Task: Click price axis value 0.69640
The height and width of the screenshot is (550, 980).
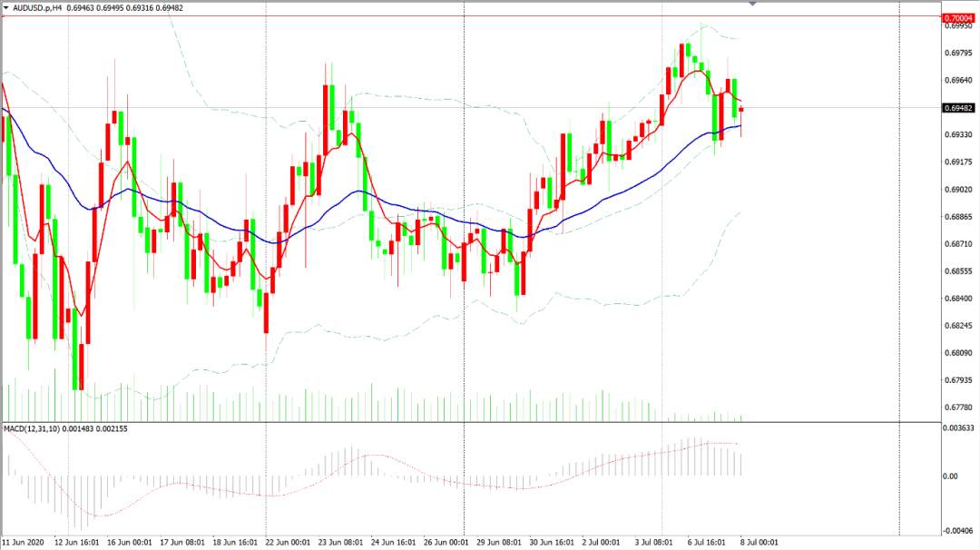Action: pyautogui.click(x=958, y=81)
